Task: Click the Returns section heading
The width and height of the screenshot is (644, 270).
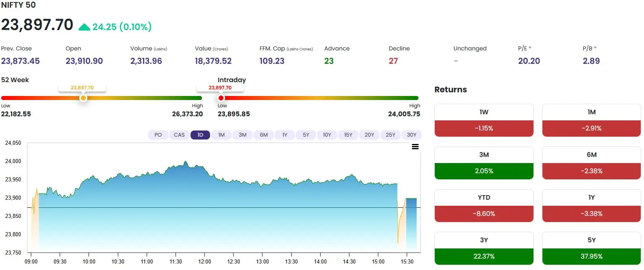Action: pyautogui.click(x=451, y=89)
